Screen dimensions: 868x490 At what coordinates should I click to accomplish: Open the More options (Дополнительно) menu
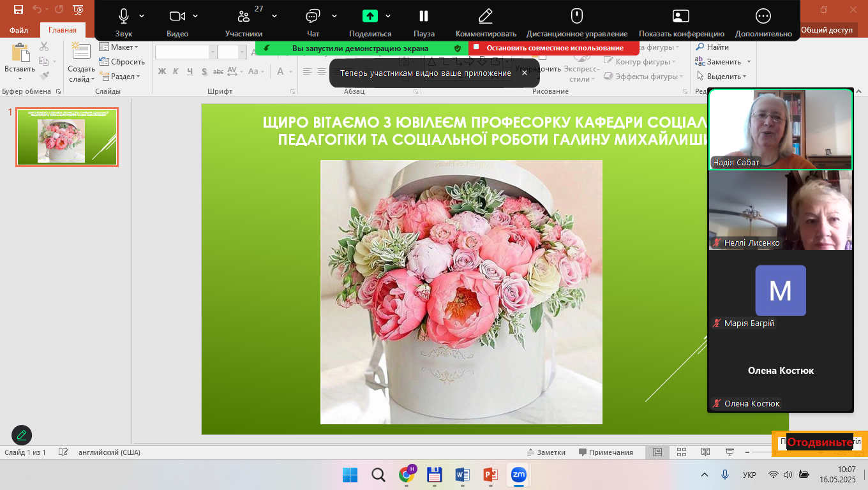(763, 17)
